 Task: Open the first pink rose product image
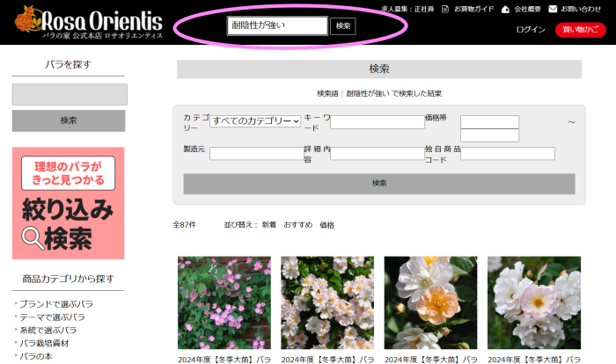click(x=224, y=303)
